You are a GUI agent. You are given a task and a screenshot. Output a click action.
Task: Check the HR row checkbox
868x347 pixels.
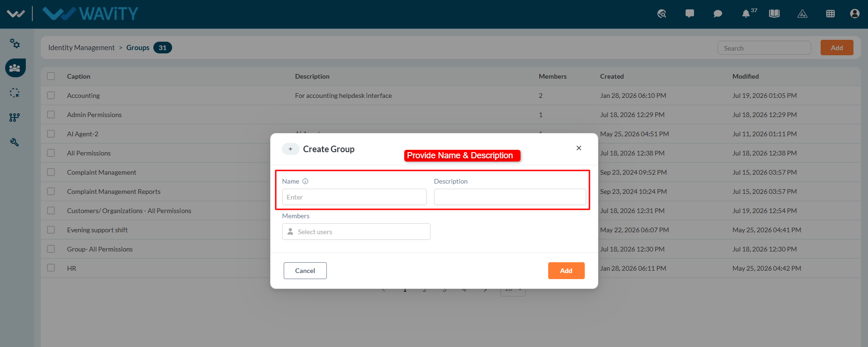[51, 268]
